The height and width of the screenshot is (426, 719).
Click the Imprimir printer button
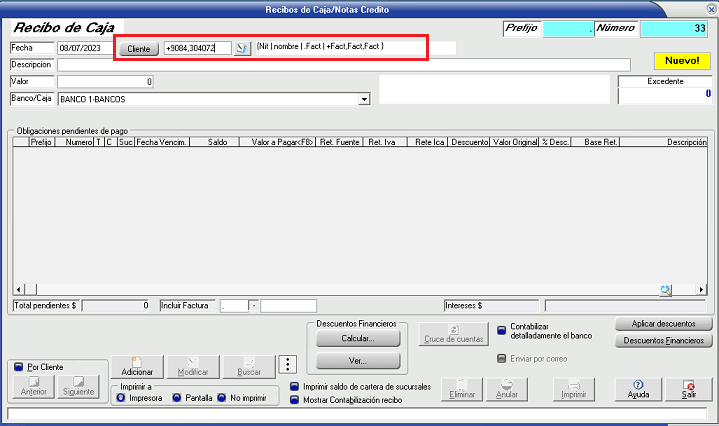pyautogui.click(x=573, y=389)
